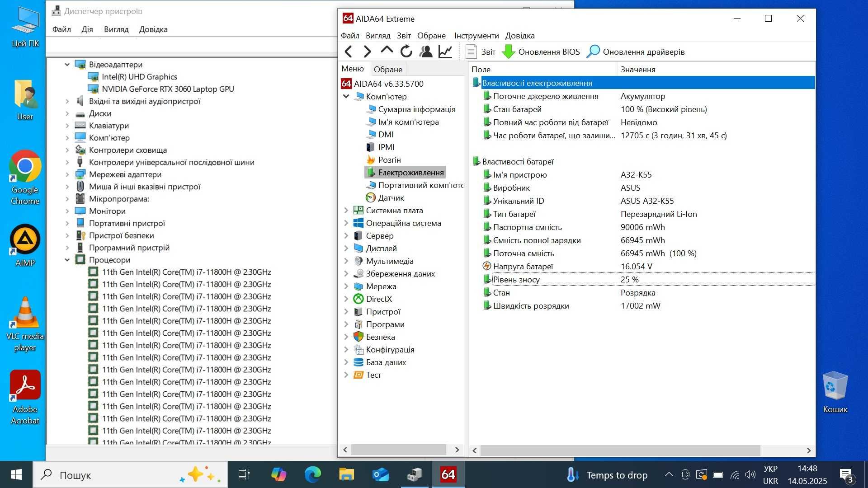
Task: Click the Значення column header
Action: click(716, 69)
